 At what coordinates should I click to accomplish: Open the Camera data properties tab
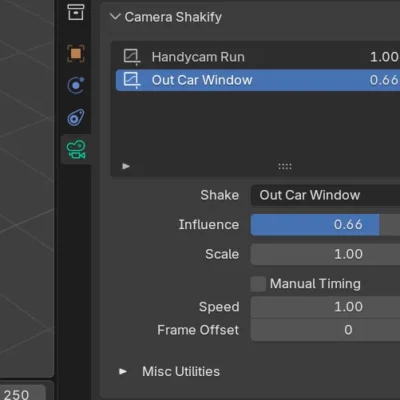(x=76, y=150)
